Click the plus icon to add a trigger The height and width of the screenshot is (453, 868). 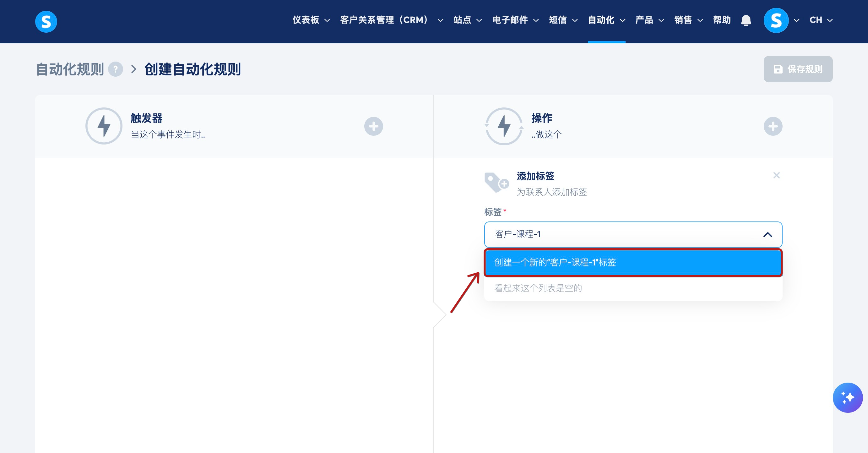pyautogui.click(x=373, y=126)
